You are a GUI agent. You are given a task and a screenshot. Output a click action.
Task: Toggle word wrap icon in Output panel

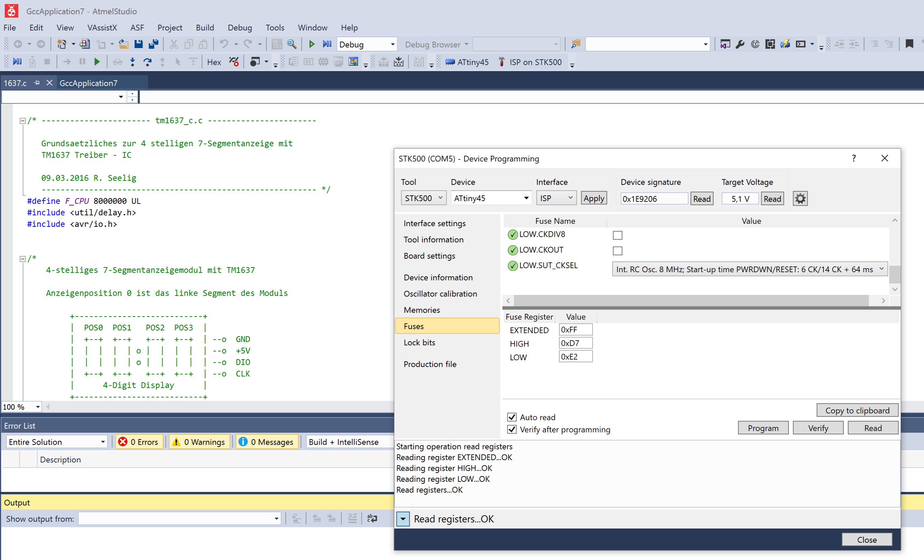pos(372,518)
